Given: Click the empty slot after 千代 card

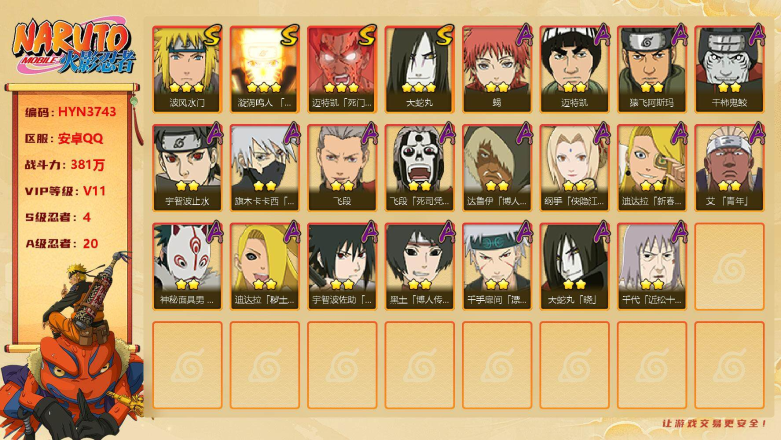Looking at the screenshot, I should point(729,267).
